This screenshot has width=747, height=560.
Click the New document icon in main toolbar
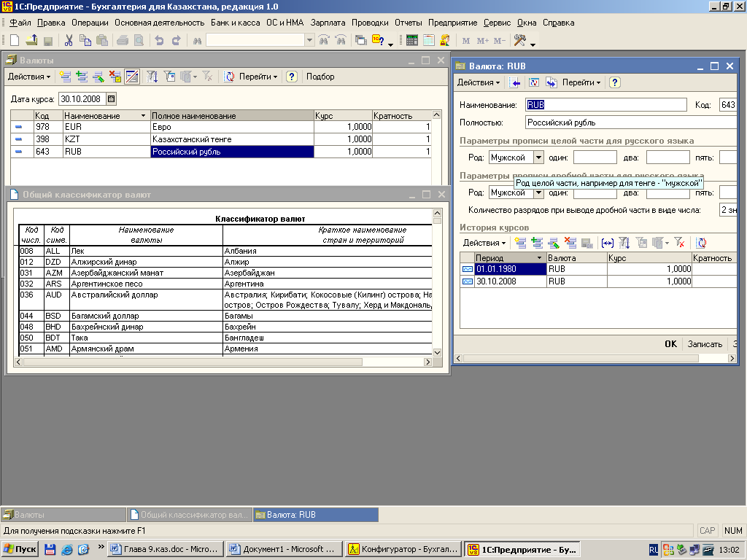click(15, 41)
